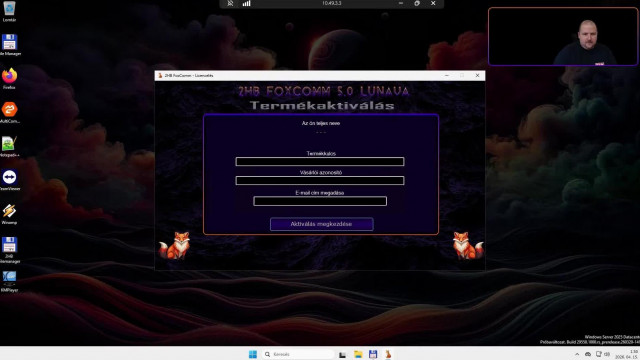Open the 2HB filemanager desktop icon

pos(9,249)
